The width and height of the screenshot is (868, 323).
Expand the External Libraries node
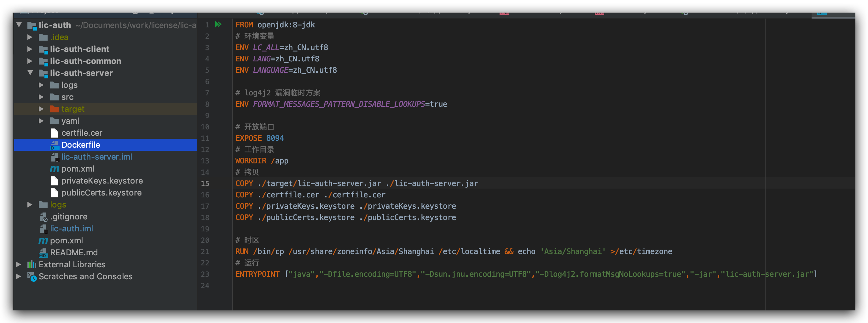click(19, 264)
